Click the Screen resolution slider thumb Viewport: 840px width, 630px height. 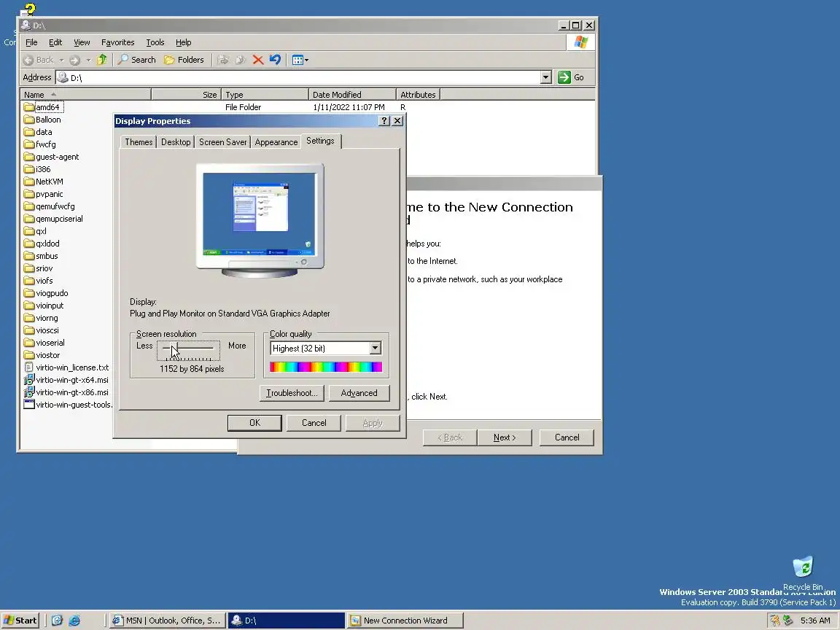[x=175, y=349]
